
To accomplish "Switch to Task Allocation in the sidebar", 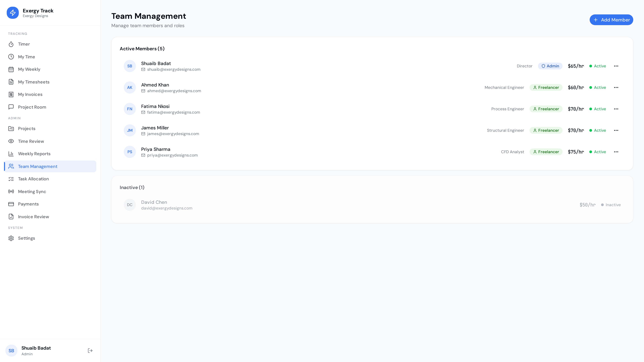I will 33,179.
